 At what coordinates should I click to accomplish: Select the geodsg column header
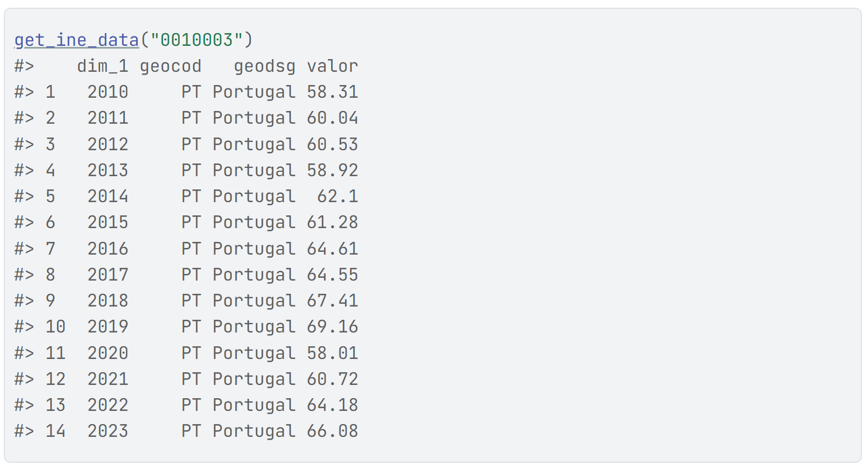click(265, 66)
